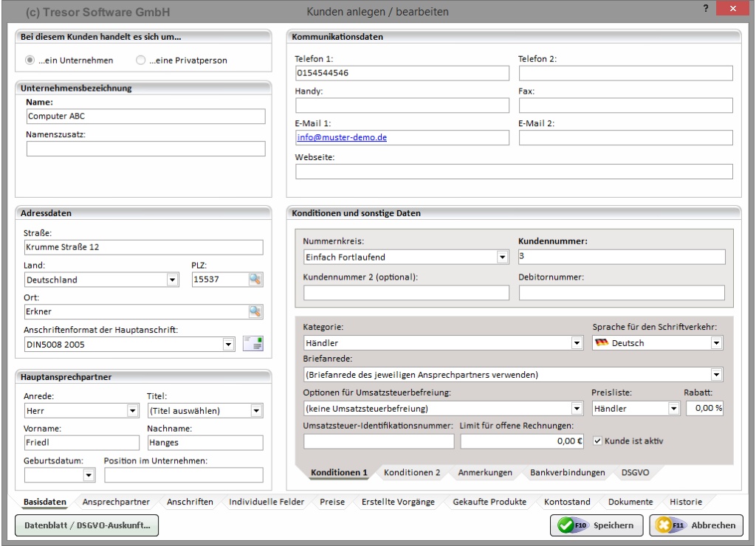
Task: Click the help question mark in title bar
Action: click(x=707, y=8)
